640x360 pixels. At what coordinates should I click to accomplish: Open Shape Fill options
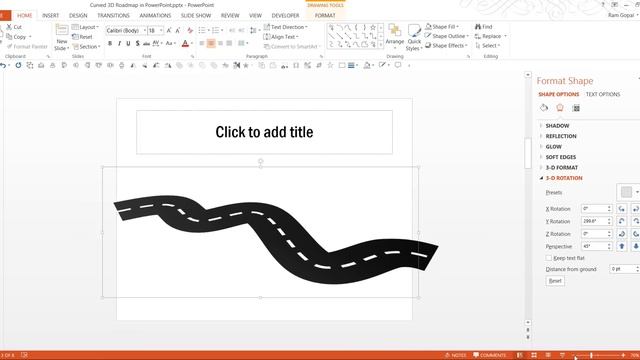(442, 27)
